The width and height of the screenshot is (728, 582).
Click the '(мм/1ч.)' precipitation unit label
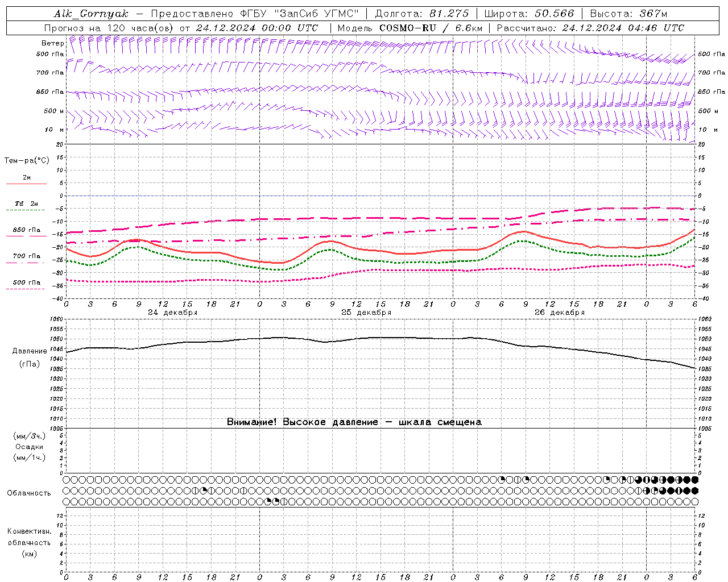[30, 458]
